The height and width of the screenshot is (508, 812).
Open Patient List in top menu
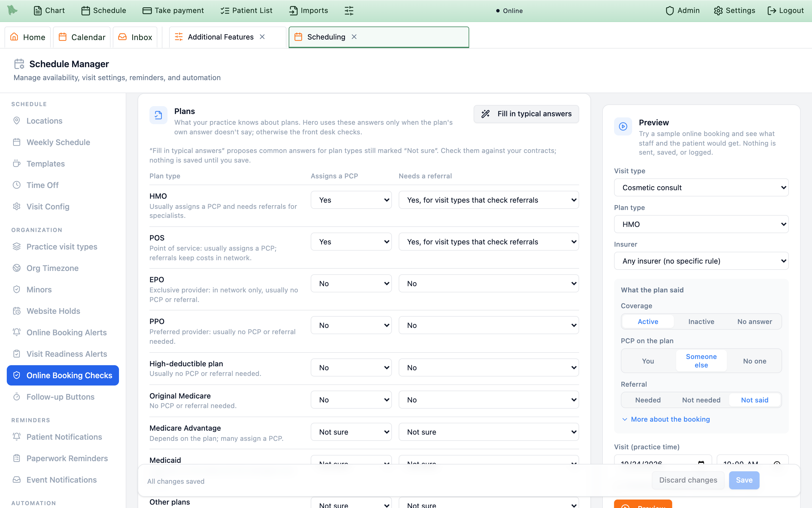pos(246,11)
